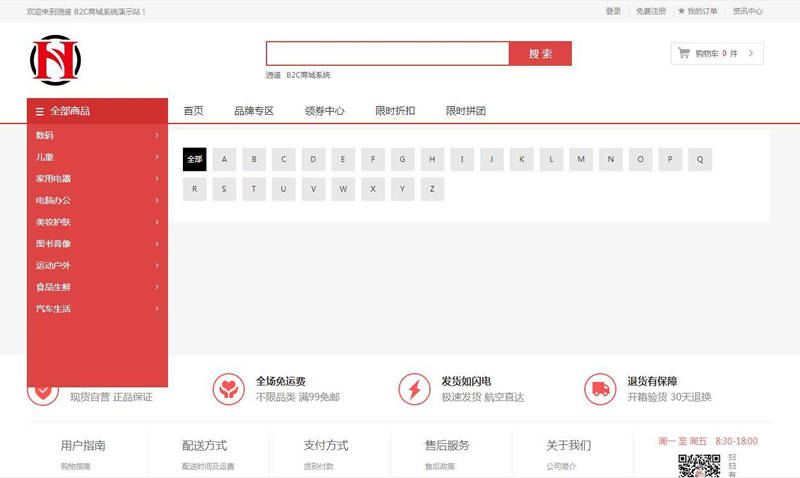
Task: Filter brands by letter H
Action: (432, 159)
